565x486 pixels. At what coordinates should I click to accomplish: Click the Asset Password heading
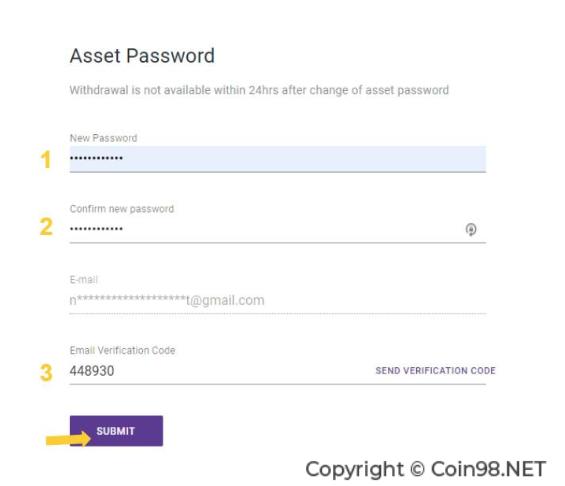pos(142,56)
